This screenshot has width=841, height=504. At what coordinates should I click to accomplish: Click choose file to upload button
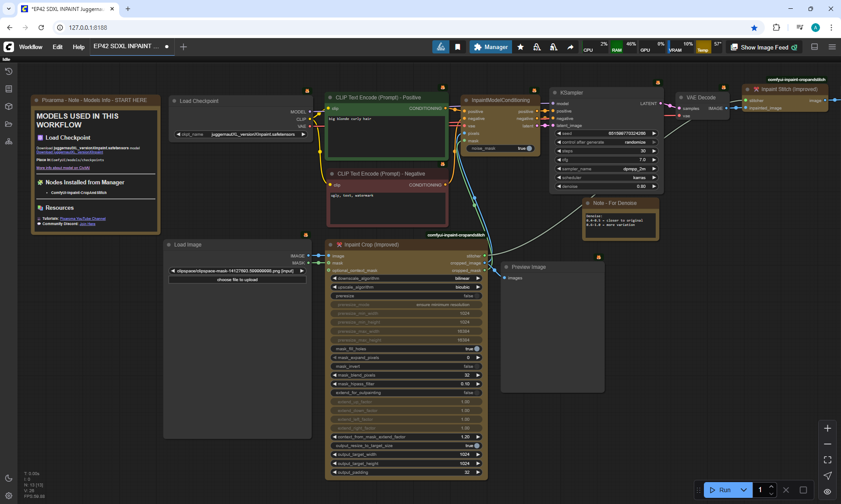point(237,280)
